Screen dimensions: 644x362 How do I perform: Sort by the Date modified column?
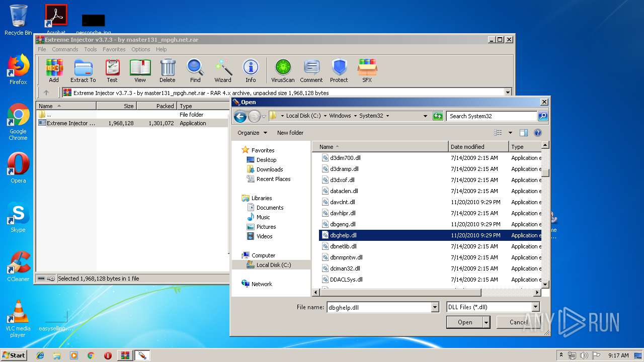tap(478, 147)
